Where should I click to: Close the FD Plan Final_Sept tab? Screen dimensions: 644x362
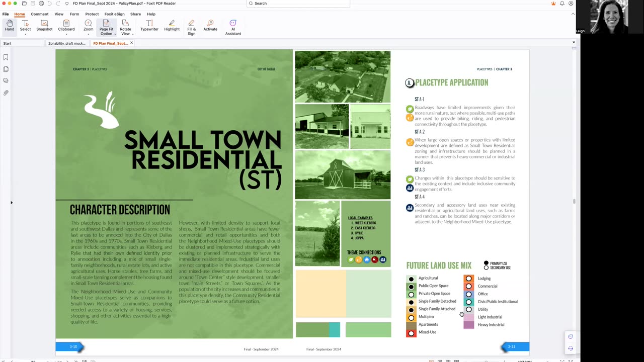pyautogui.click(x=131, y=43)
